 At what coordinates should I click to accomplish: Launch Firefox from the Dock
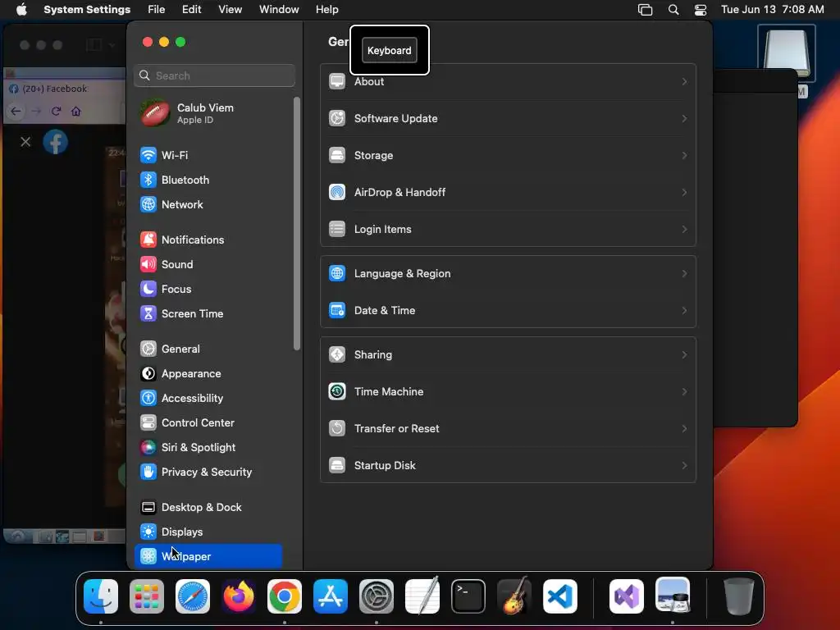(x=239, y=596)
